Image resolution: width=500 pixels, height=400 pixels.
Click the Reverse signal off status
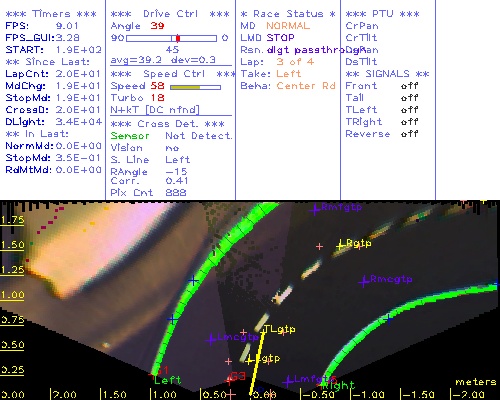(410, 134)
